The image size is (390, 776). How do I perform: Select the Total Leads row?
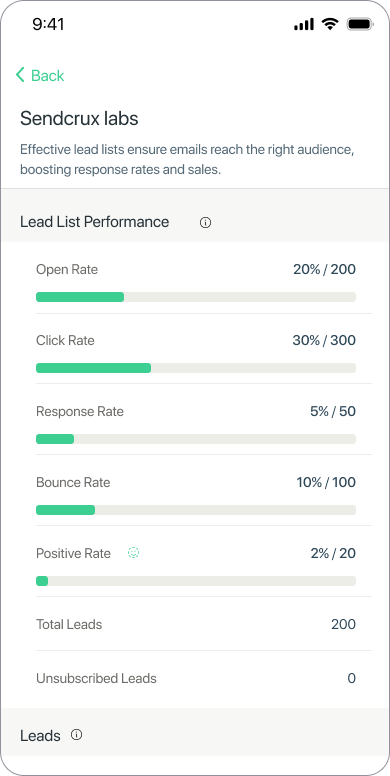pyautogui.click(x=196, y=624)
